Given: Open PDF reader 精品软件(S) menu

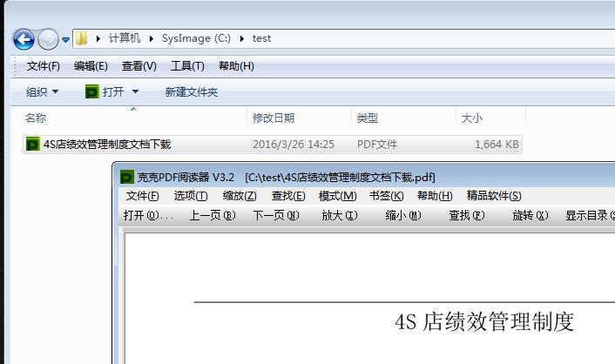Looking at the screenshot, I should click(494, 196).
